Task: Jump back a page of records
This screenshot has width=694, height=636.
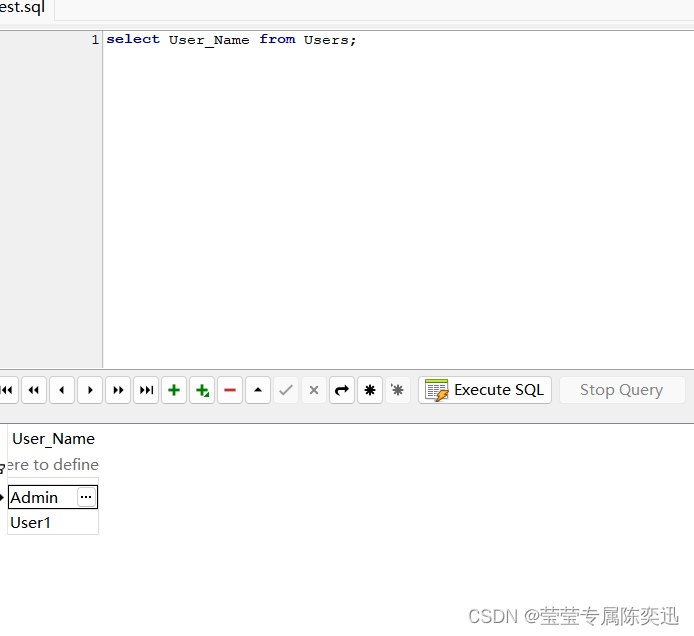Action: [x=34, y=390]
